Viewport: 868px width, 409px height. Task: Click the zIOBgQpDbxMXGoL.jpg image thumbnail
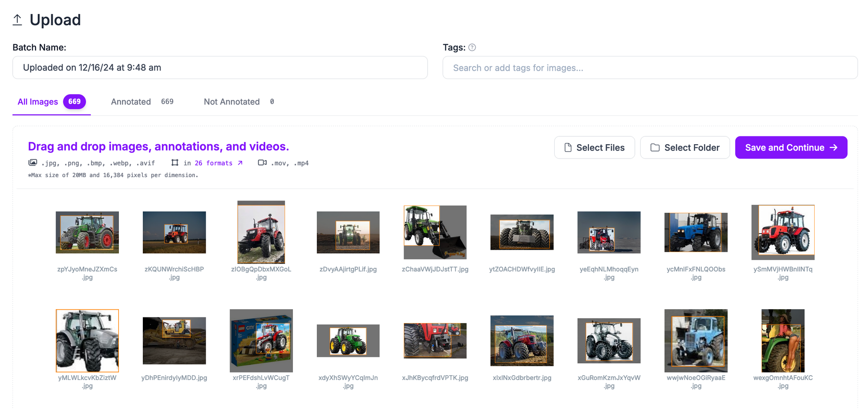[x=261, y=232]
